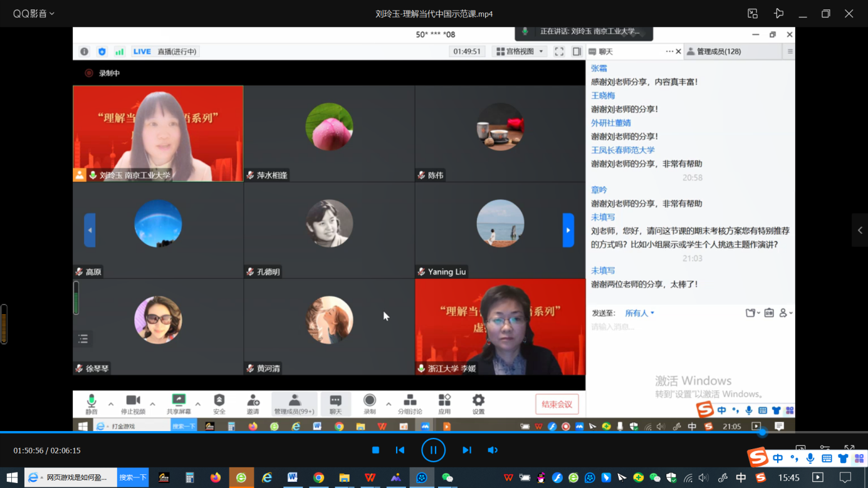Toggle the 静音 microphone in the meeting toolbar

click(92, 404)
